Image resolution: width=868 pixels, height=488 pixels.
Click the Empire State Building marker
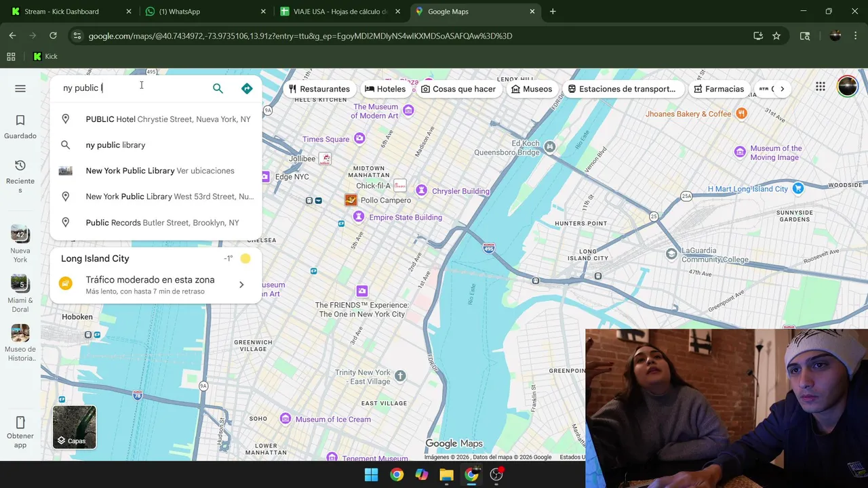pyautogui.click(x=358, y=218)
